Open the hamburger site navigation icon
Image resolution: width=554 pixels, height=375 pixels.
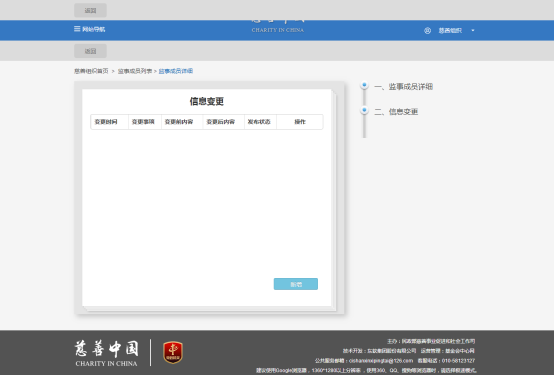pos(77,29)
